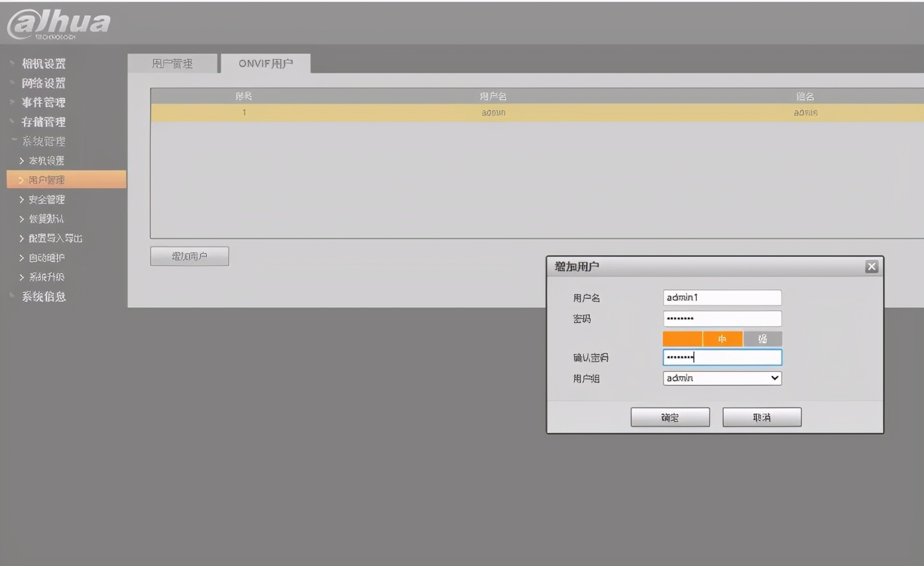Open 安全管理 submenu item
This screenshot has width=924, height=566.
tap(46, 199)
